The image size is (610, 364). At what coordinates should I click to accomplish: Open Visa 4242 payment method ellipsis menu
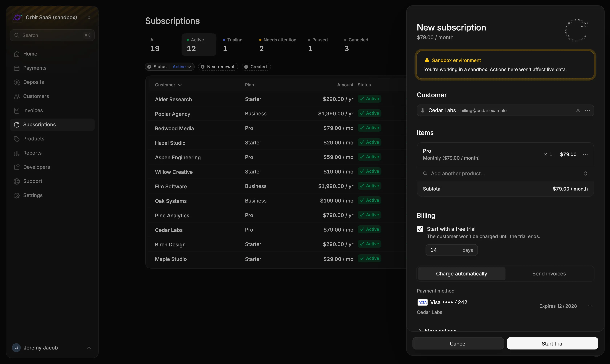click(590, 306)
